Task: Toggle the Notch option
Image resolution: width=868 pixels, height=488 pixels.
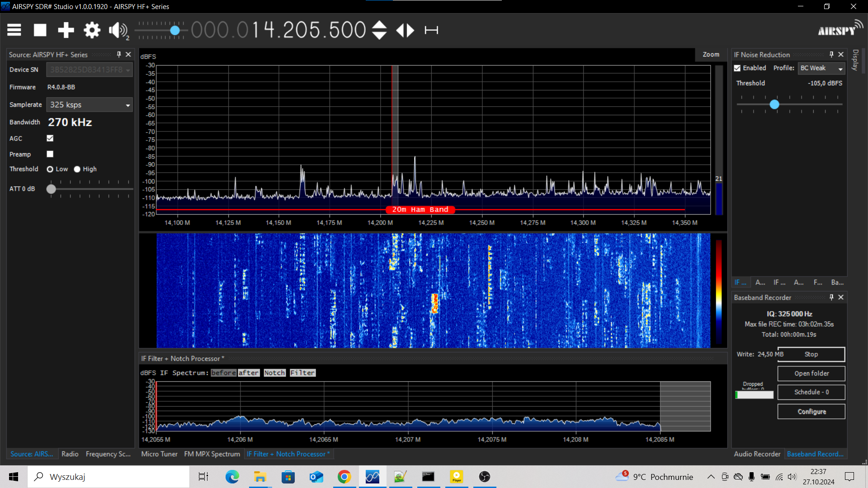Action: [275, 373]
